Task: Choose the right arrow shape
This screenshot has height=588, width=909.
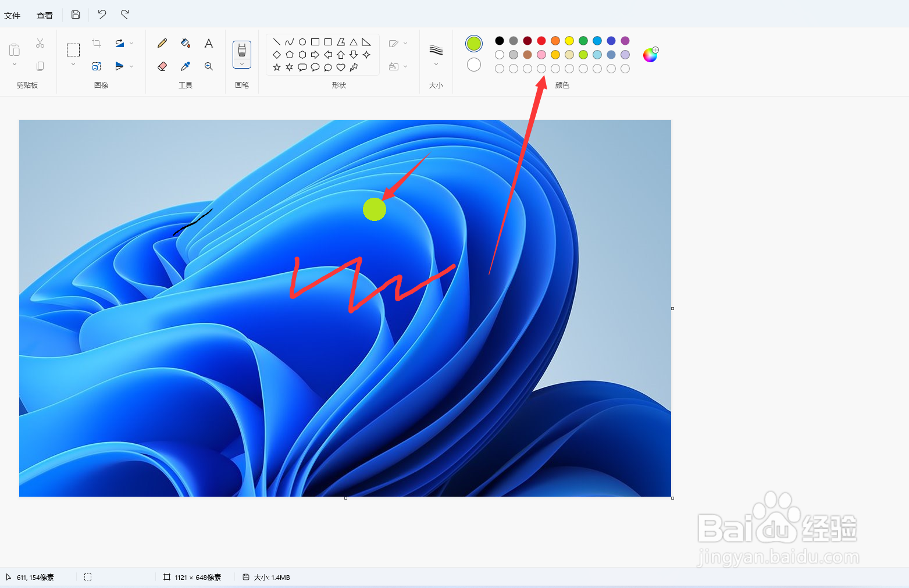Action: click(x=315, y=55)
